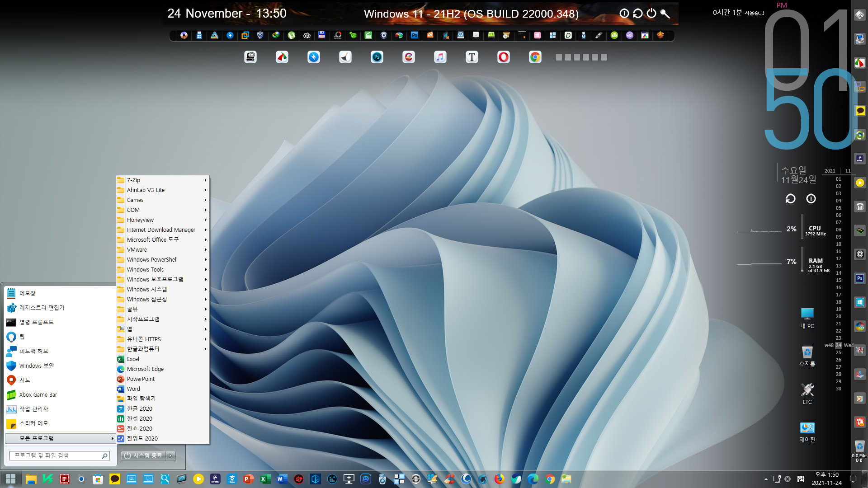The width and height of the screenshot is (868, 488).
Task: Click the program and file search field
Action: click(59, 455)
